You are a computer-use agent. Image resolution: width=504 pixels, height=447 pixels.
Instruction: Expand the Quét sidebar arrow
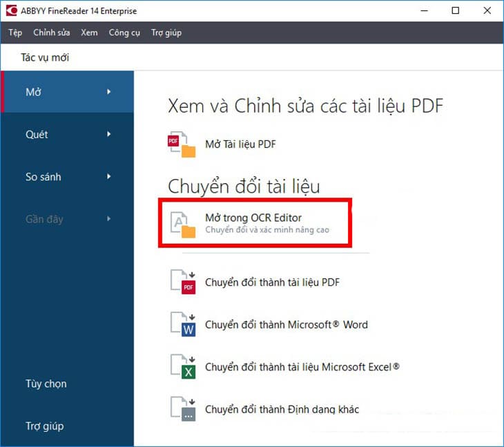[x=108, y=134]
